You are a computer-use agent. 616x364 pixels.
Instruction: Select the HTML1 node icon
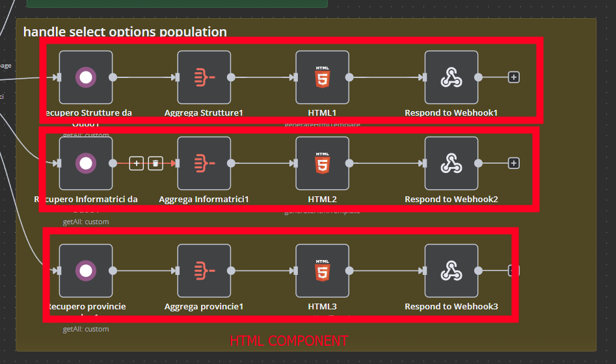(322, 77)
